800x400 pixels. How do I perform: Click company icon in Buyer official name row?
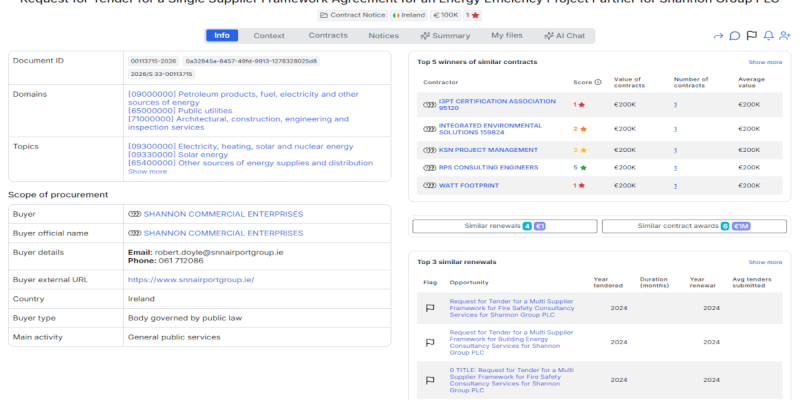[x=134, y=233]
